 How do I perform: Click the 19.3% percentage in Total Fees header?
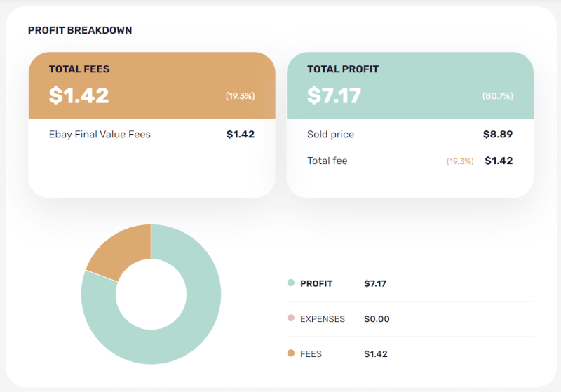(x=240, y=95)
